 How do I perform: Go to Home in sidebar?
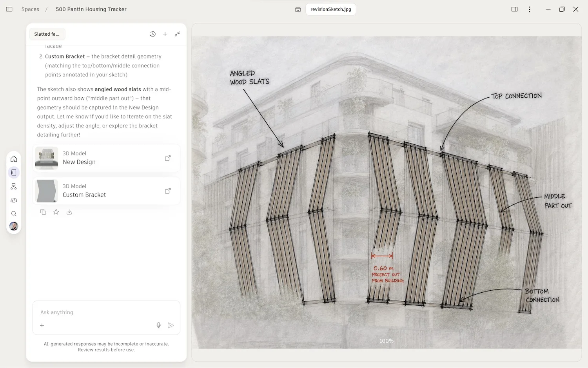pyautogui.click(x=14, y=159)
